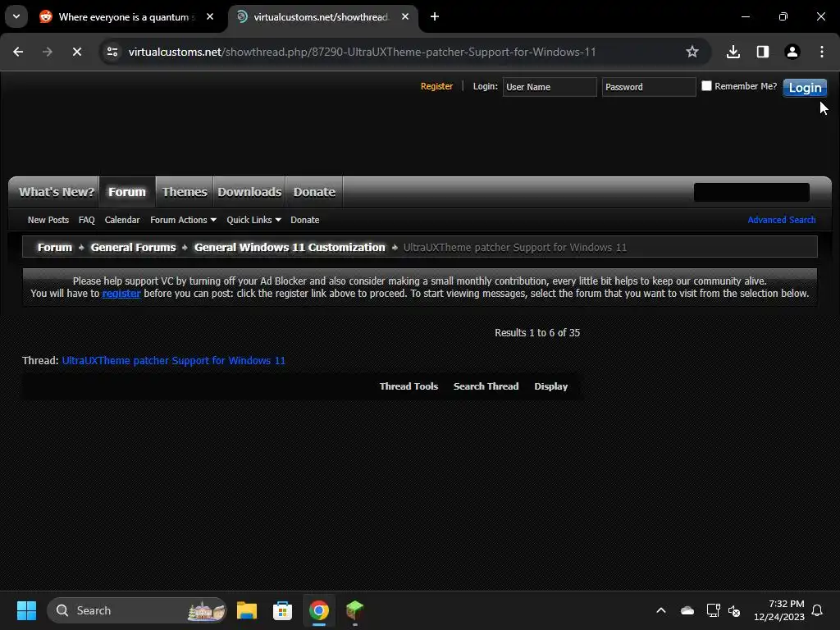Expand the Forum Actions dropdown
840x630 pixels.
(183, 220)
